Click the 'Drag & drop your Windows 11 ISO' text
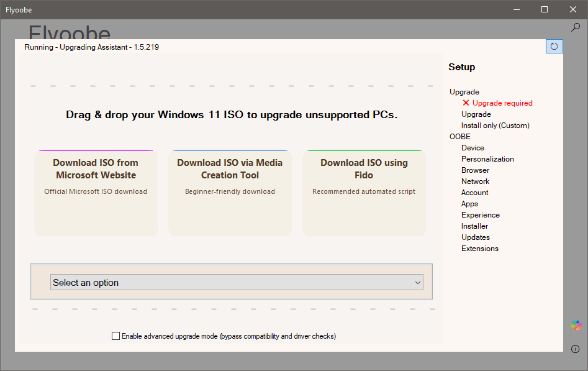Viewport: 588px width, 371px height. click(x=232, y=114)
